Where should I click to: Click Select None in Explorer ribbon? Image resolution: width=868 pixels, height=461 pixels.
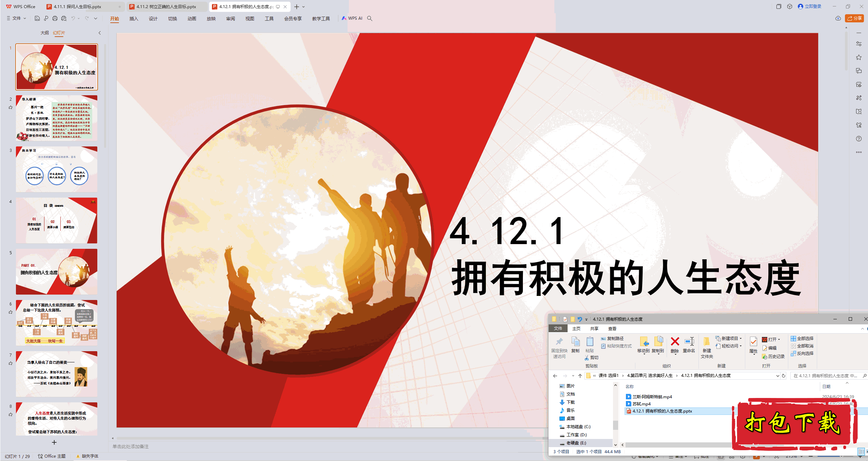[802, 346]
